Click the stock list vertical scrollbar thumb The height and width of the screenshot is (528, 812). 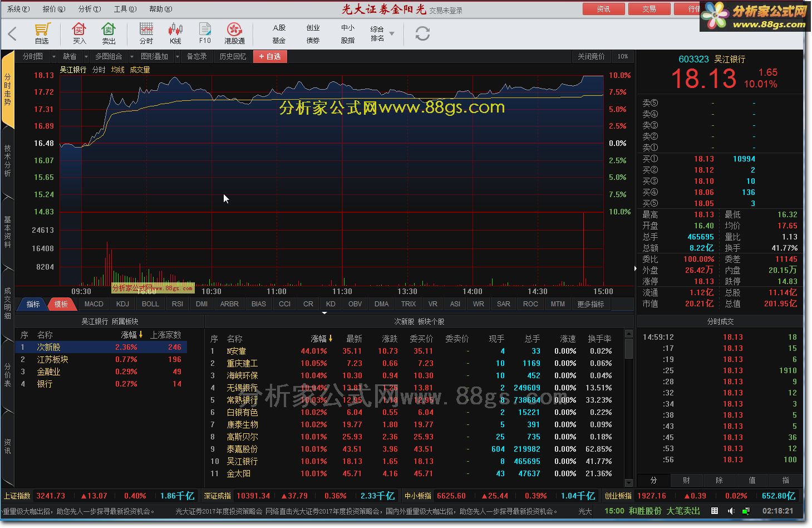[x=629, y=349]
